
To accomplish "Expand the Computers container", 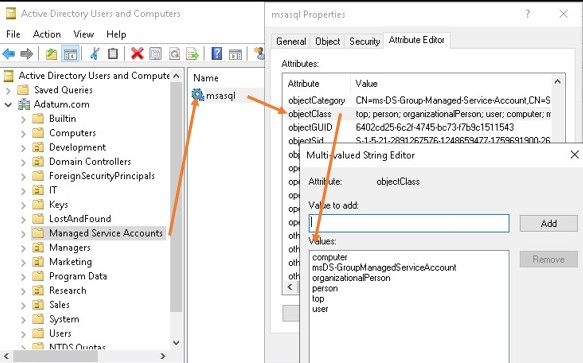I will [x=23, y=134].
